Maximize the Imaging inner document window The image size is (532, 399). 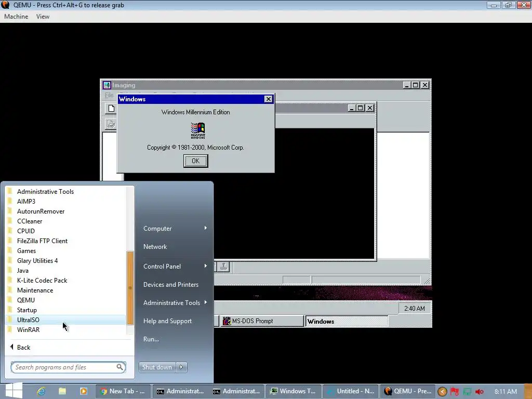click(361, 108)
